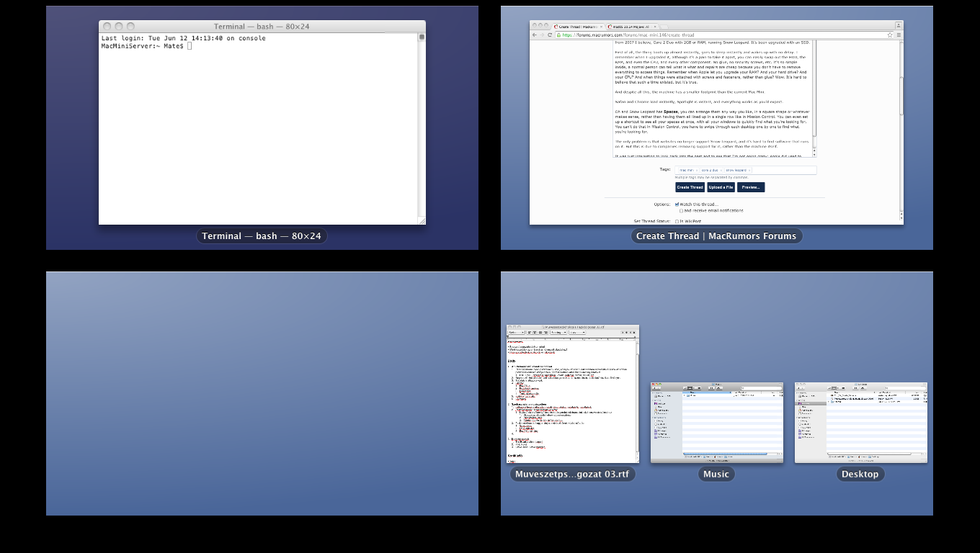Remove the mac mini tag
This screenshot has width=980, height=553.
coord(697,171)
